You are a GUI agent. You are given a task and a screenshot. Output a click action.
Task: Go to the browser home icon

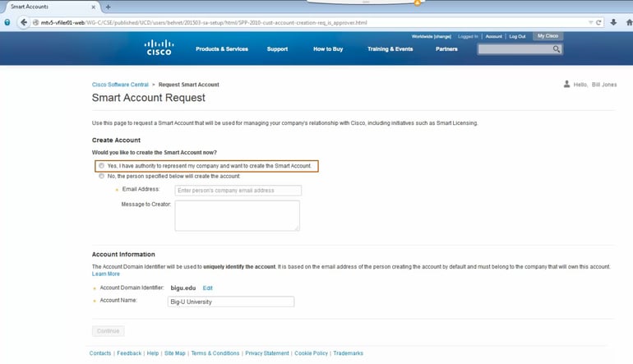point(626,22)
